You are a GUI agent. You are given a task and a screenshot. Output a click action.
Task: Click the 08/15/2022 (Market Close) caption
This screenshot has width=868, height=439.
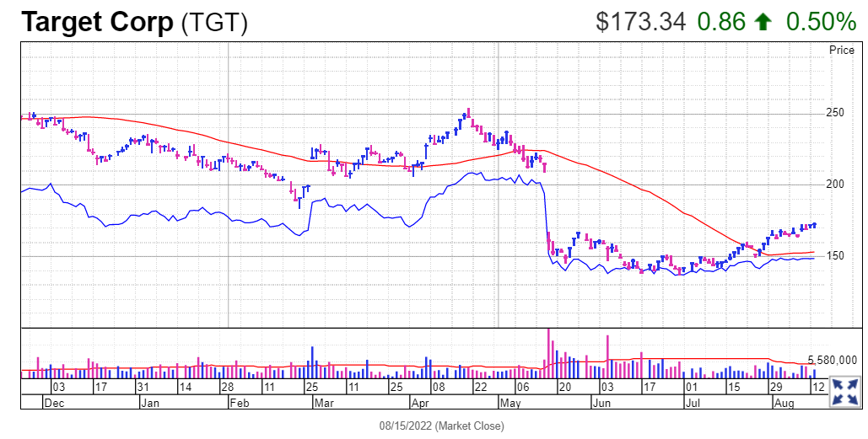tap(442, 426)
